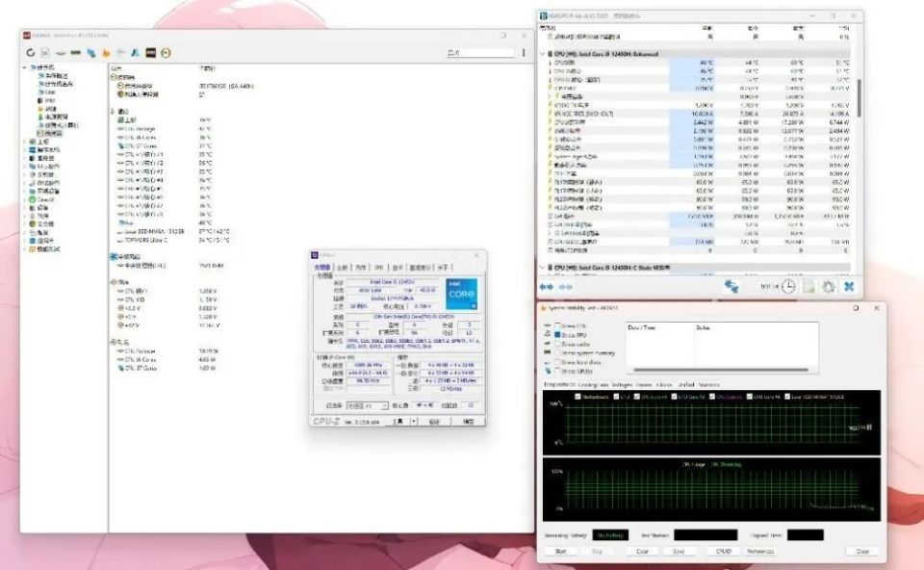
Task: Click the DirectX green icon in AIDA64 tree
Action: (x=33, y=199)
